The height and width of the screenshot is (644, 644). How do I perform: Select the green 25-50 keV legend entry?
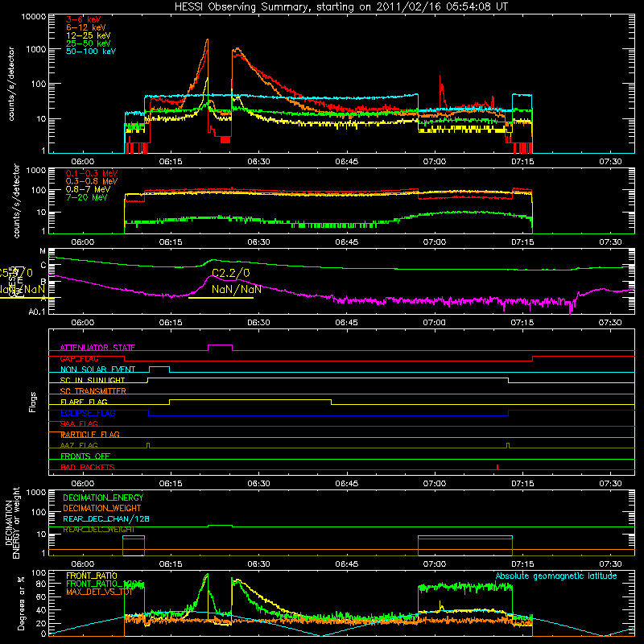tap(88, 43)
